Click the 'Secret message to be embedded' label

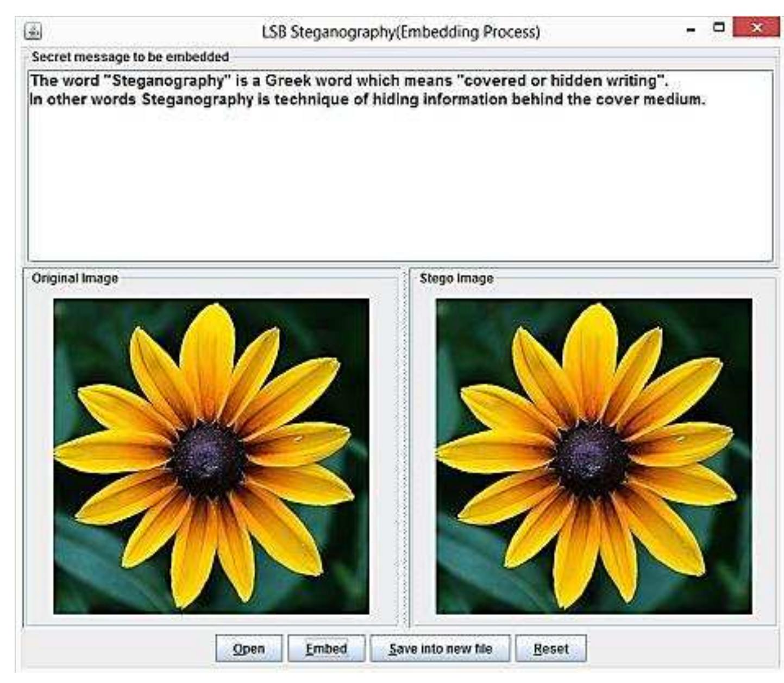pos(130,56)
